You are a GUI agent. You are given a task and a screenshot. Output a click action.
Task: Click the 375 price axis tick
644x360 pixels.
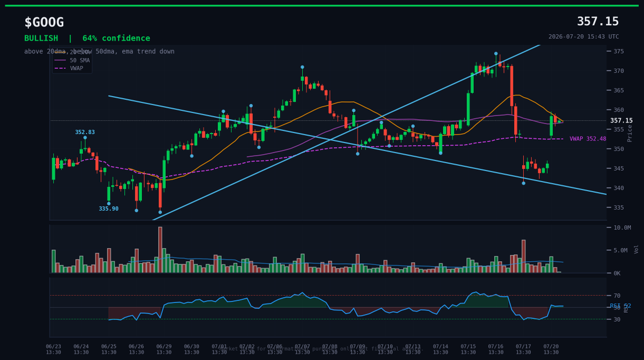619,52
